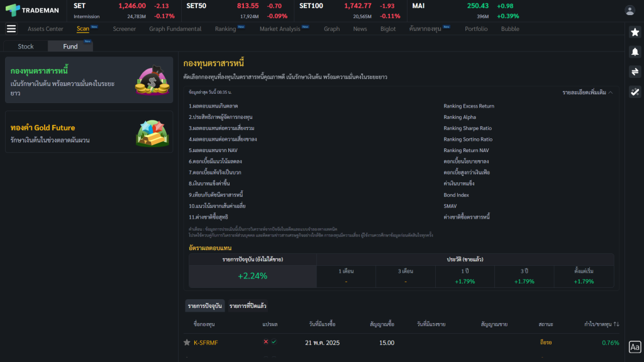
Task: Click the green check icon in K-SFRMF row
Action: pyautogui.click(x=274, y=342)
